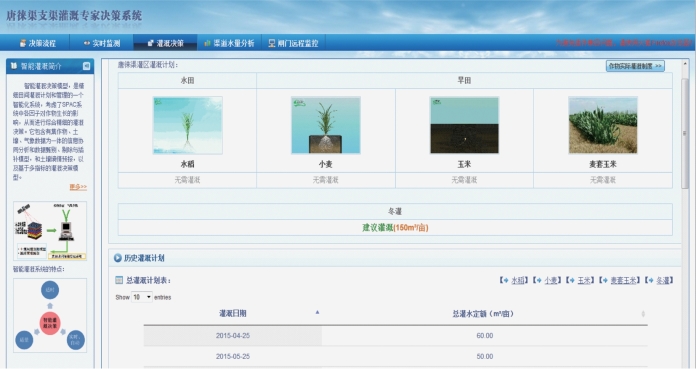Click the 旱田 column header
This screenshot has width=696, height=369.
pyautogui.click(x=464, y=80)
